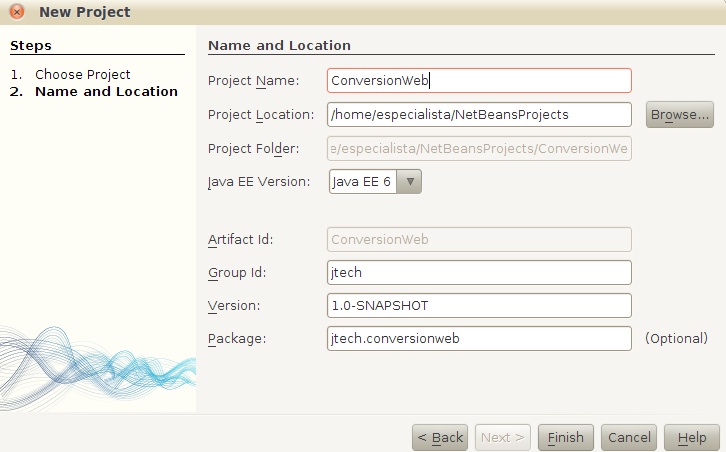The height and width of the screenshot is (452, 726).
Task: Browse for a project location
Action: click(x=680, y=114)
